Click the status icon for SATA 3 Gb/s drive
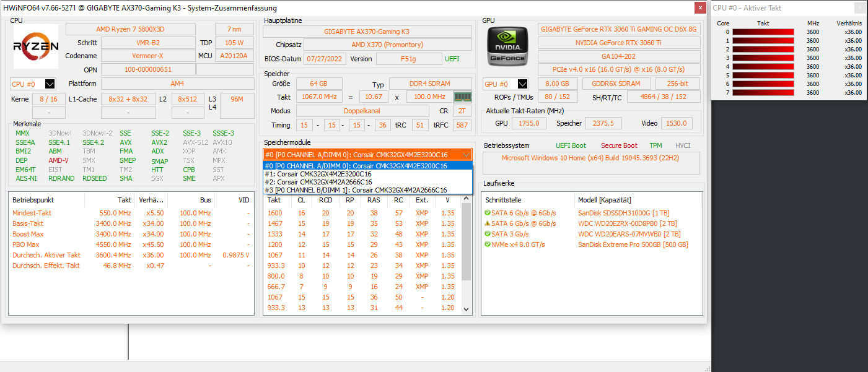Image resolution: width=868 pixels, height=372 pixels. (488, 234)
